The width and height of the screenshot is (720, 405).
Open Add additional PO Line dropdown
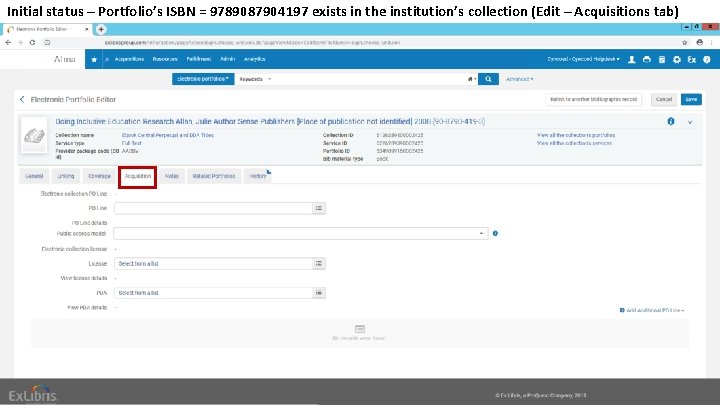pos(652,310)
